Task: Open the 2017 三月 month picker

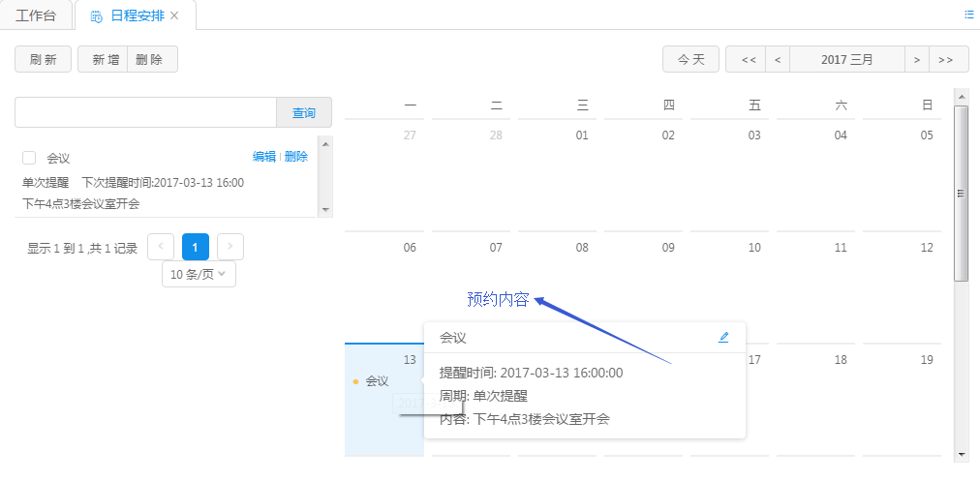Action: tap(847, 60)
